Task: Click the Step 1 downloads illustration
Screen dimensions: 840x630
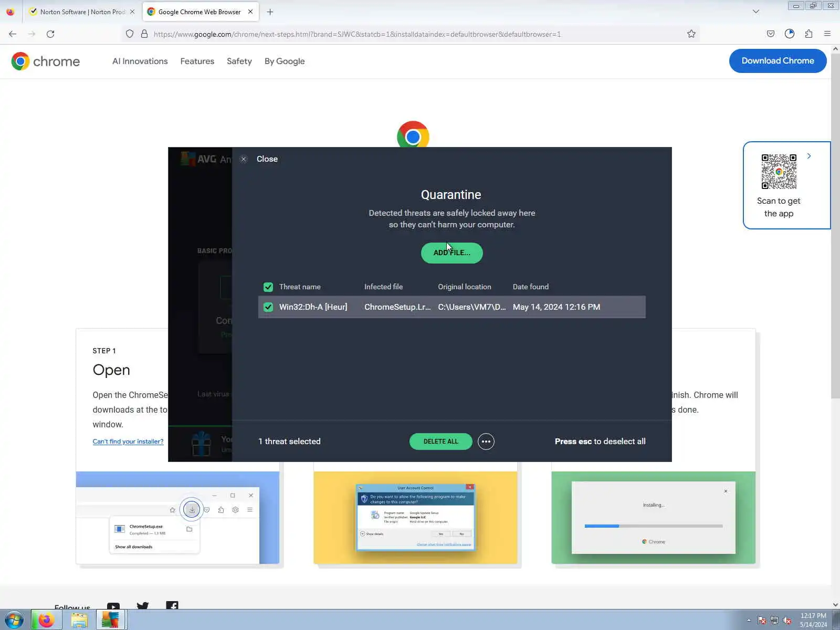Action: 177,518
